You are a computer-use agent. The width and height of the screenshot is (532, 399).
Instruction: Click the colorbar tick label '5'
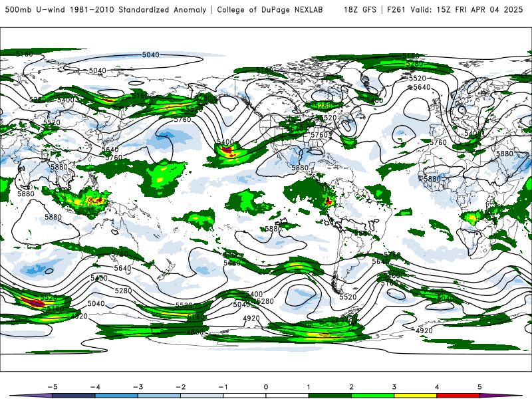point(479,387)
